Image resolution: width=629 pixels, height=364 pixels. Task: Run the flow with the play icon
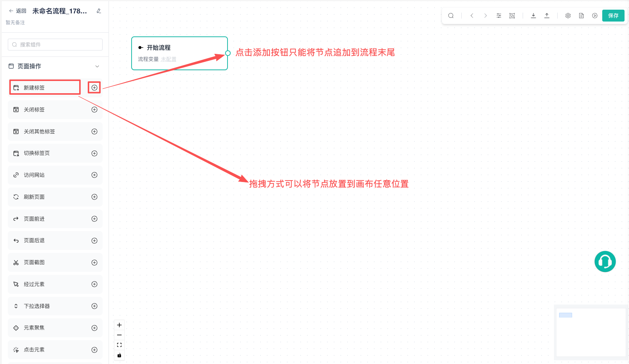595,16
